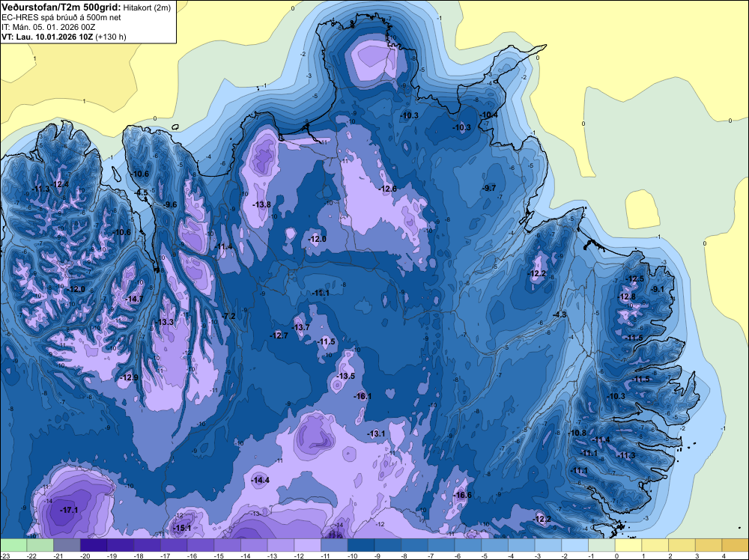The width and height of the screenshot is (749, 560).
Task: Click the -12.7 temperature label
Action: (279, 335)
